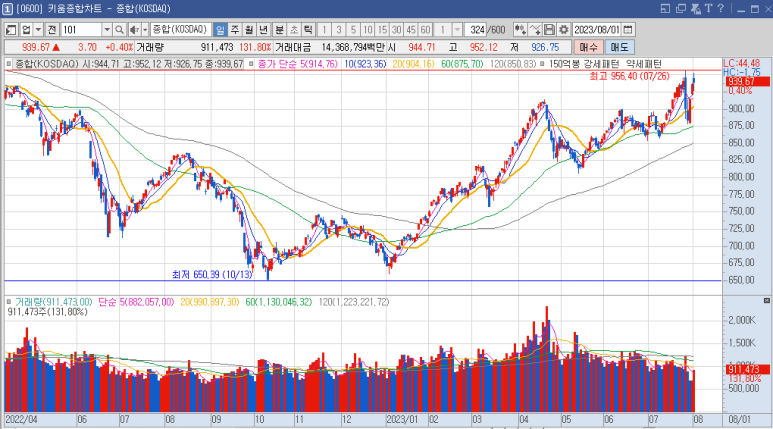Screen dimensions: 773x429
Task: Open the calendar date picker icon
Action: (628, 30)
